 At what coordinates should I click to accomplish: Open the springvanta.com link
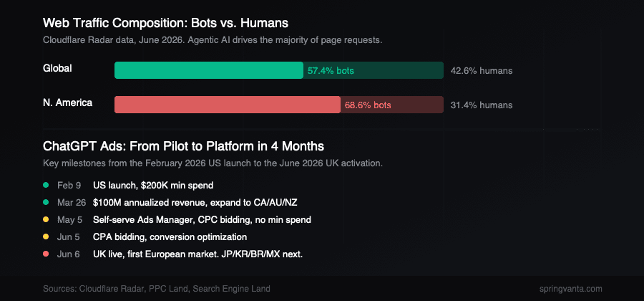tap(571, 289)
